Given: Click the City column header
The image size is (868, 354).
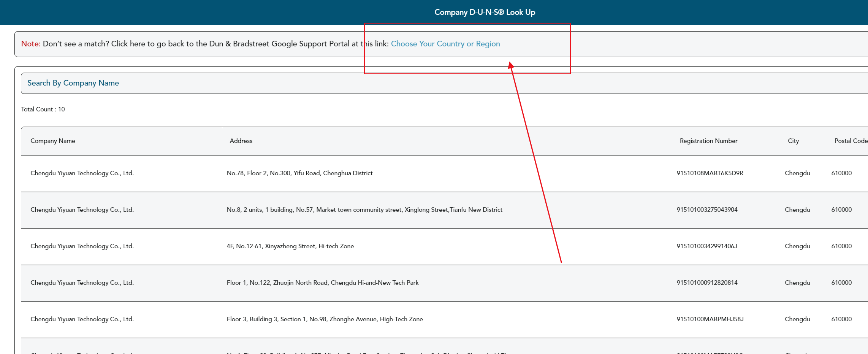Looking at the screenshot, I should pos(793,141).
